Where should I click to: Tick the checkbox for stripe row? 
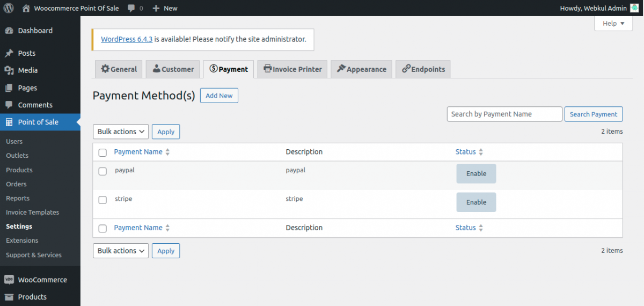(103, 200)
